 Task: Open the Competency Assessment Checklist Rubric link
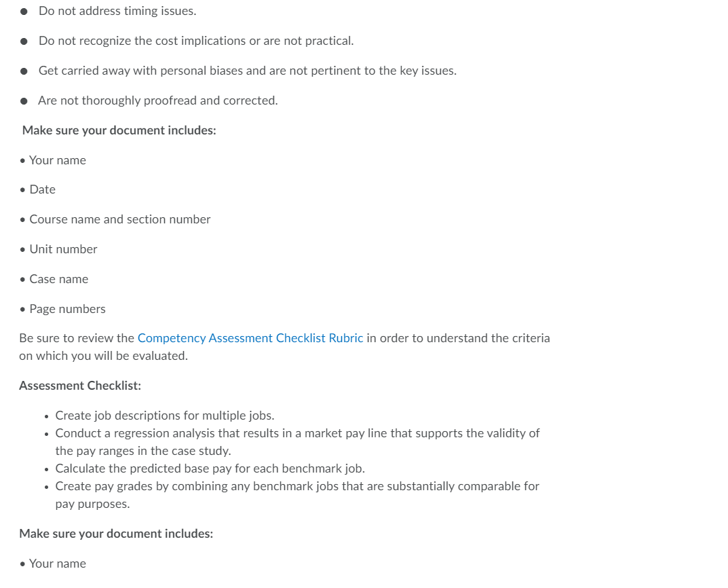[250, 338]
